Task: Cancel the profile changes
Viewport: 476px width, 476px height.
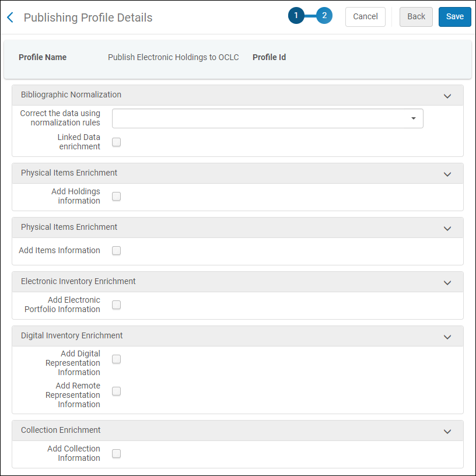Action: pyautogui.click(x=365, y=17)
